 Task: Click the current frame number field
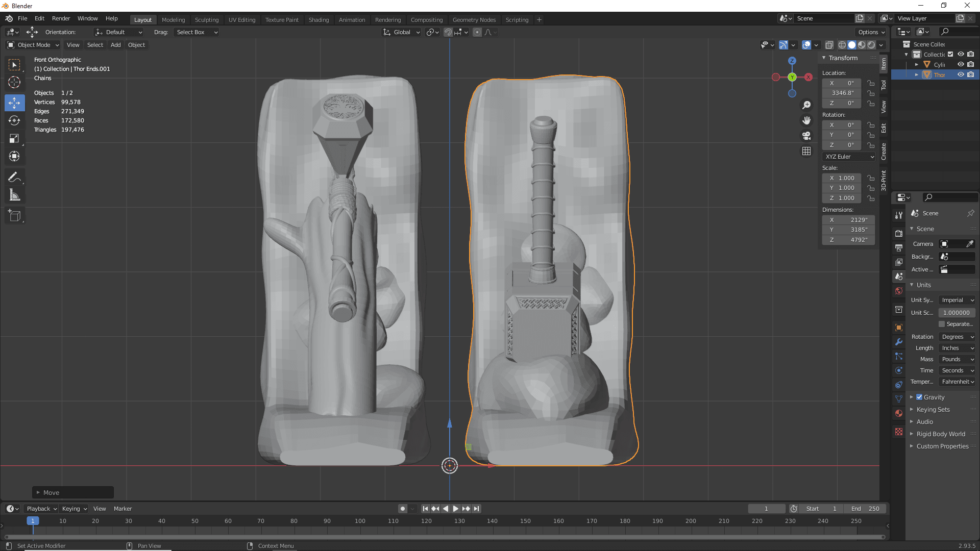pyautogui.click(x=767, y=509)
